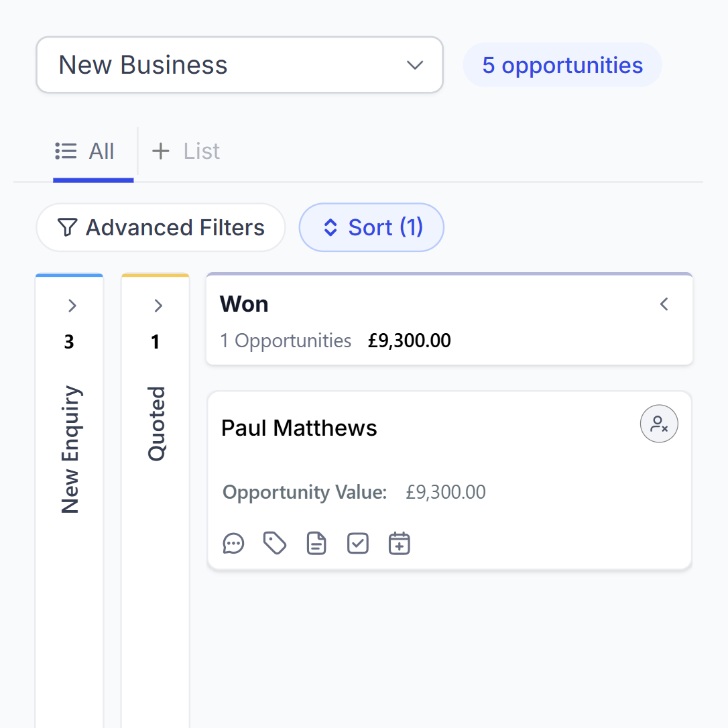The image size is (728, 728).
Task: Click the Sort (1) button
Action: 371,228
